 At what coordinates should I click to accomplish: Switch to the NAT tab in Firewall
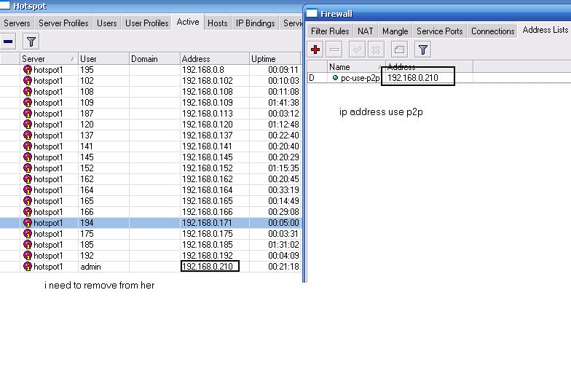(x=366, y=31)
